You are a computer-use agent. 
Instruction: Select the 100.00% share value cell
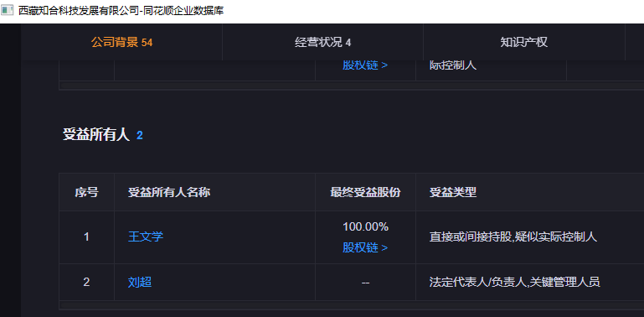point(365,226)
